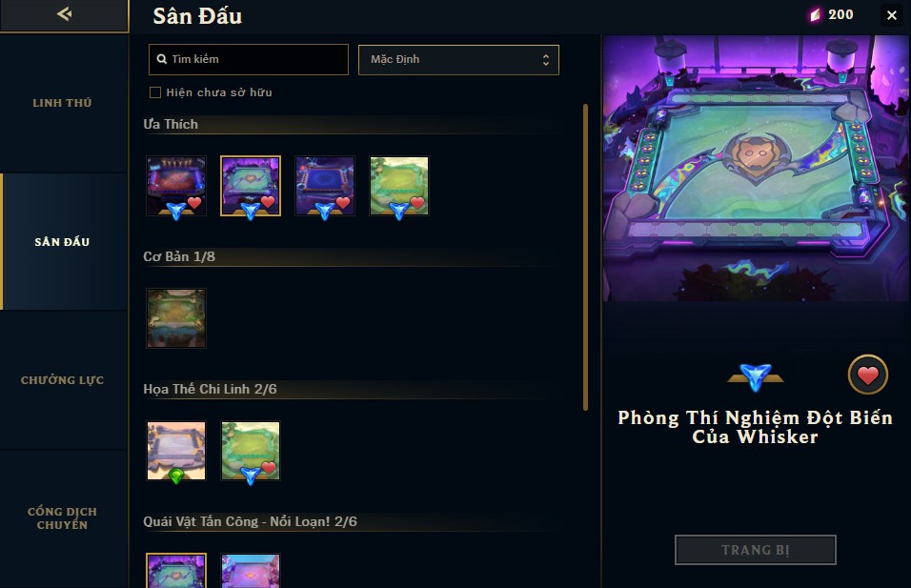
Task: Enable Hiện chưa sở hữu checkbox
Action: [x=155, y=92]
